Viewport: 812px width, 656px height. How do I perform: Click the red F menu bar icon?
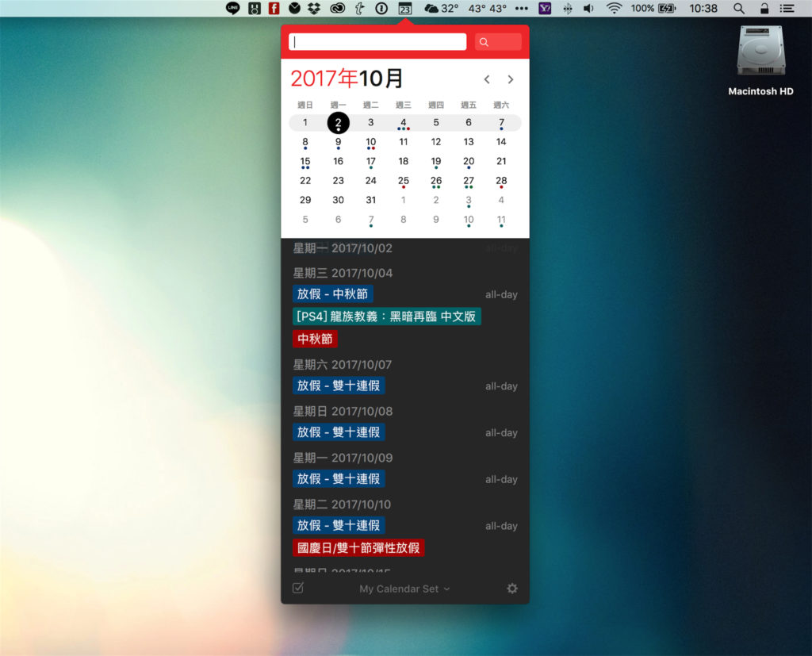(x=274, y=8)
